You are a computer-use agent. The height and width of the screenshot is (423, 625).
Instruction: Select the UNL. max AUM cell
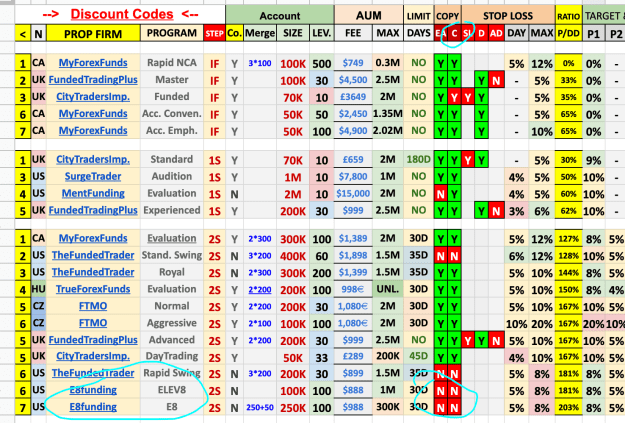[x=388, y=289]
